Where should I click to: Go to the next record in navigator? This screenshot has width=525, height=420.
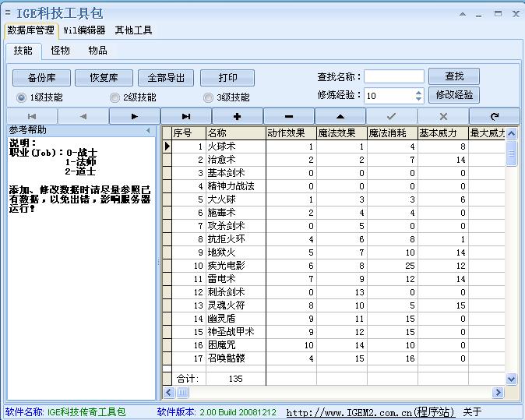134,116
